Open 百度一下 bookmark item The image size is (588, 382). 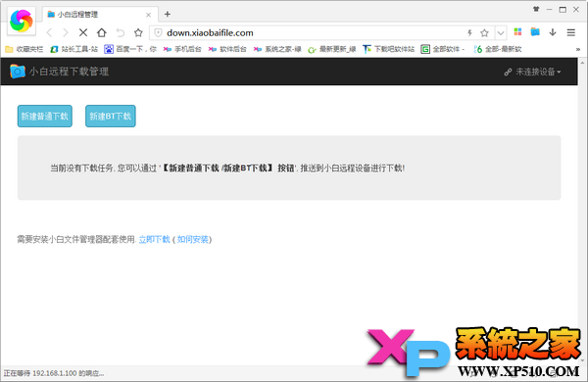[x=130, y=49]
